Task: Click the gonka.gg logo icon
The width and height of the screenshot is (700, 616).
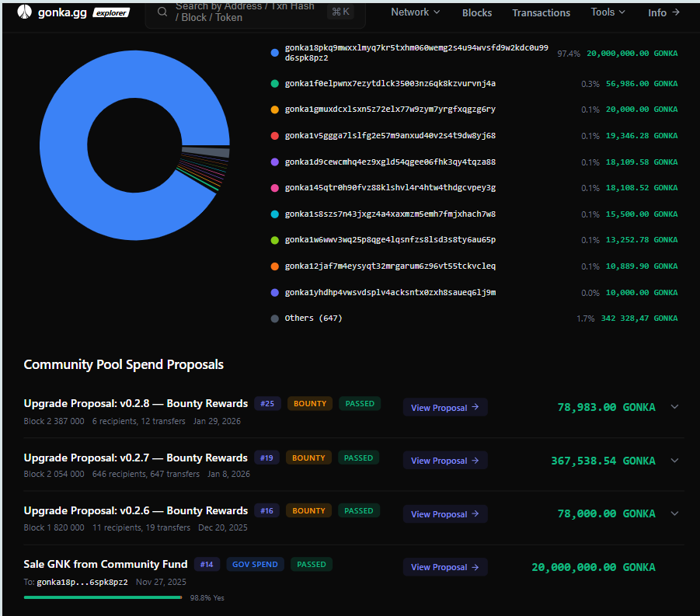Action: (x=25, y=12)
